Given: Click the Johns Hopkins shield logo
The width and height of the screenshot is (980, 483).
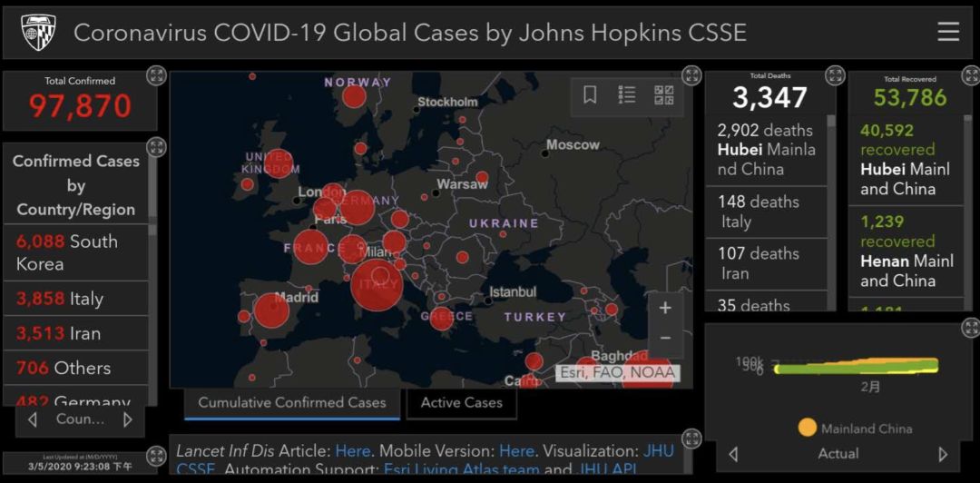Looking at the screenshot, I should point(39,33).
